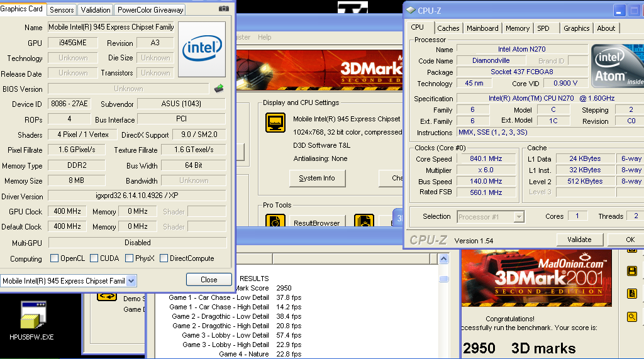
Task: Switch to the Validation tab in GPU-Z
Action: 96,10
